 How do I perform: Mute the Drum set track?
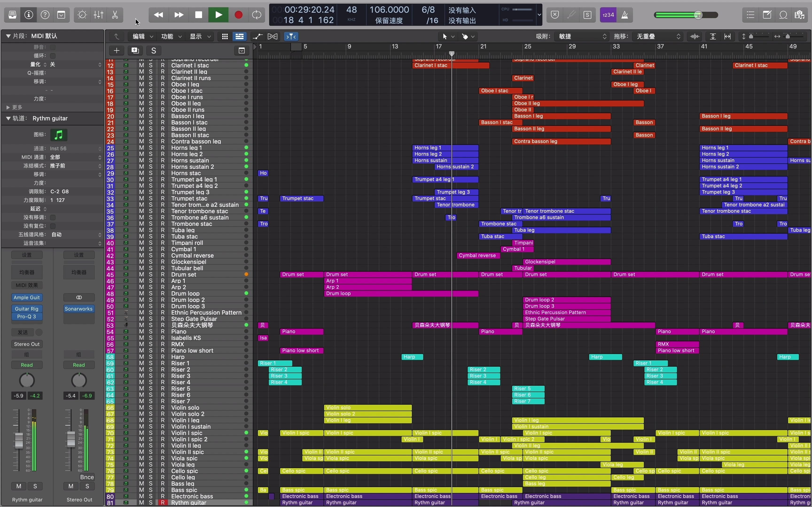coord(142,275)
